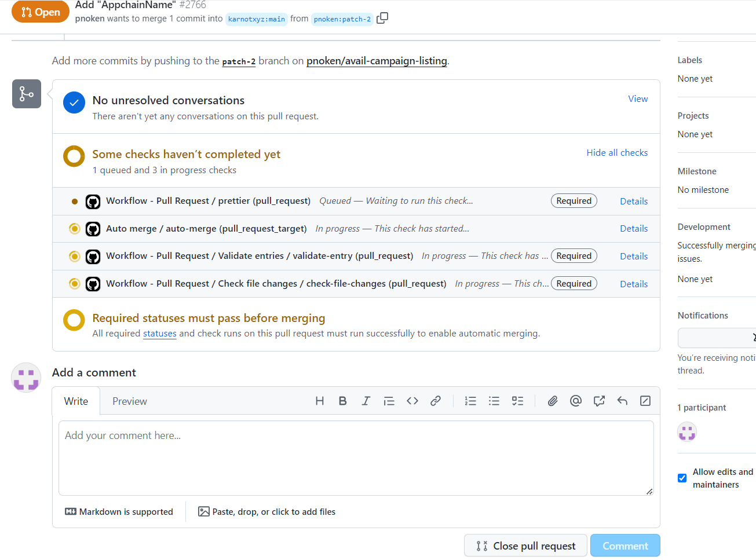Open slash commands icon in toolbar
The height and width of the screenshot is (560, 756).
point(645,401)
